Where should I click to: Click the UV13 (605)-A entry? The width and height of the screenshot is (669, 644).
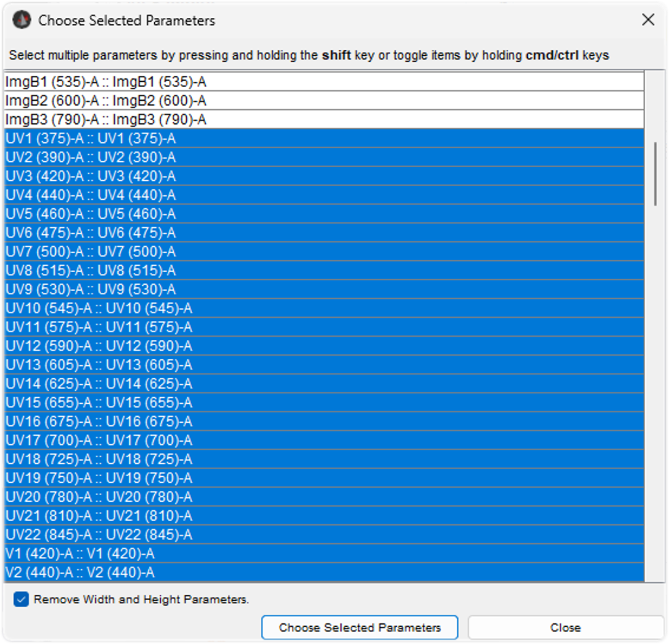tap(99, 365)
